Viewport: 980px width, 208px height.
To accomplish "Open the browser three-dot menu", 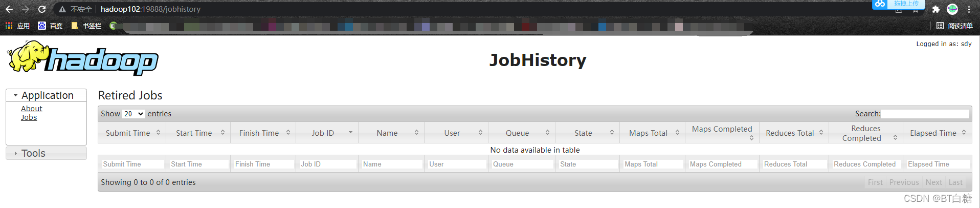I will click(969, 9).
